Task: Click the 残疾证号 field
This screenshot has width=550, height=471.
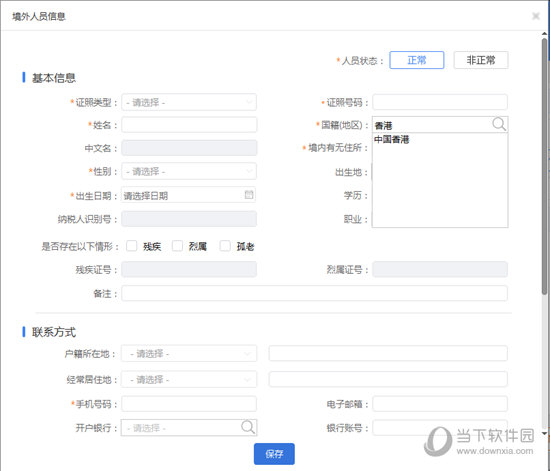Action: [x=189, y=269]
